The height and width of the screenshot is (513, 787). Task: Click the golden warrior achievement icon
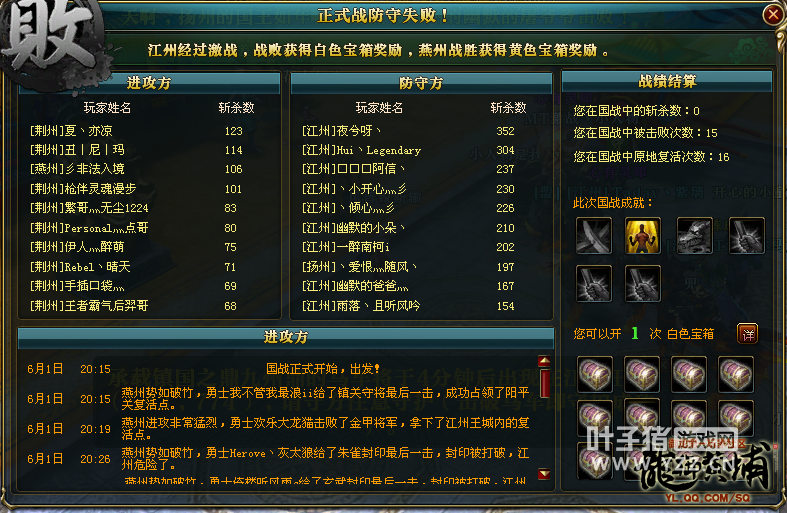click(x=642, y=235)
